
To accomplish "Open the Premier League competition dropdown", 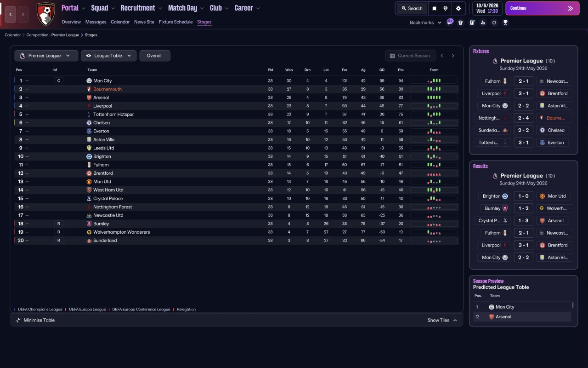I will pos(46,56).
